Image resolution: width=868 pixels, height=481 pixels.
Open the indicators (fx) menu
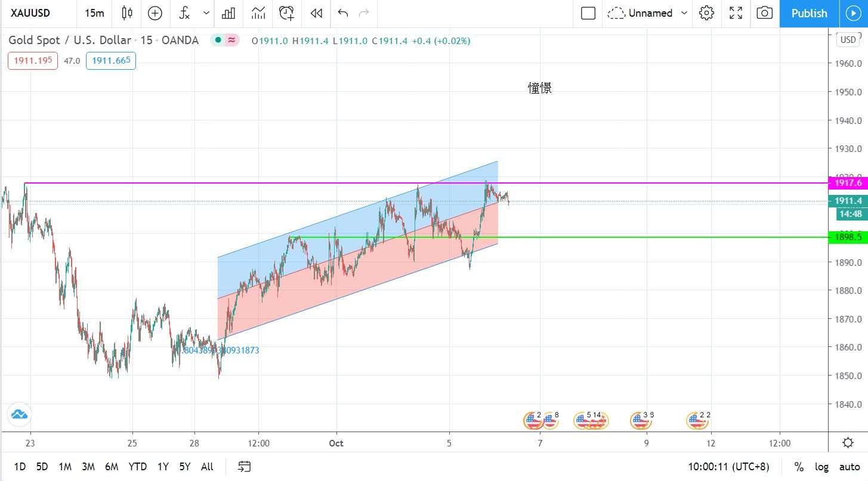coord(185,13)
